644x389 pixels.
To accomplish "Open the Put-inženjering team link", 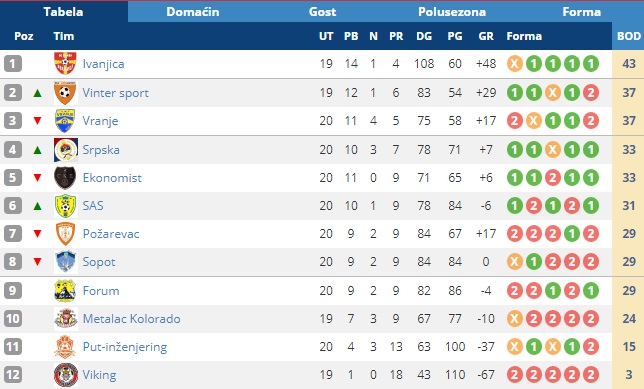I will point(125,347).
